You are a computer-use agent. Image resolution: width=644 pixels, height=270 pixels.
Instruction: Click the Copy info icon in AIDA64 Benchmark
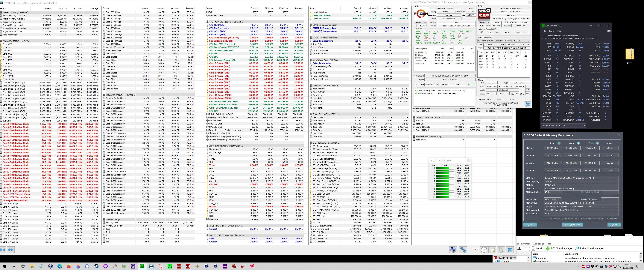click(597, 143)
